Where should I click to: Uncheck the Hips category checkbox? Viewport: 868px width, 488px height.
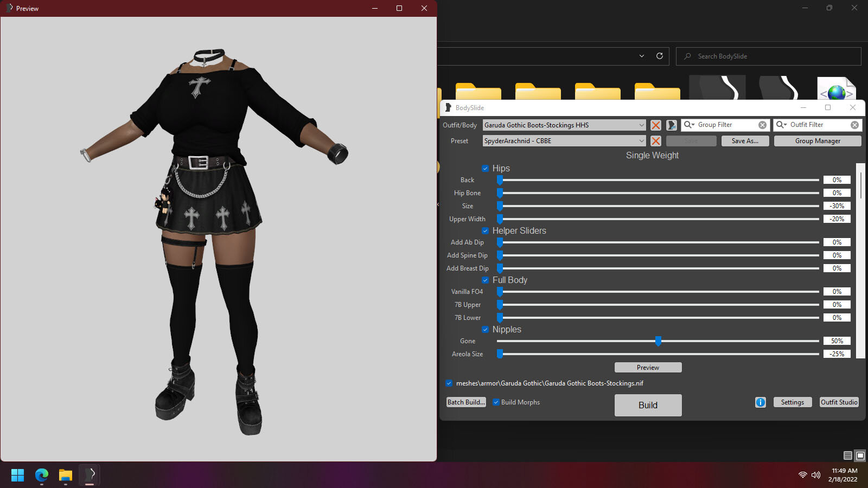486,169
